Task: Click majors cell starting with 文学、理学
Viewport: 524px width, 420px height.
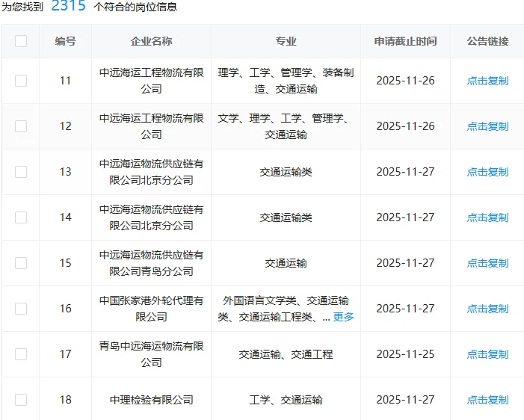Action: 286,126
